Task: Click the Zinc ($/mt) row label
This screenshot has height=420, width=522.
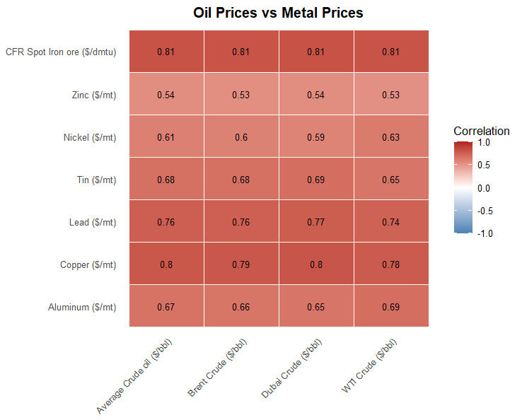Action: pos(94,95)
